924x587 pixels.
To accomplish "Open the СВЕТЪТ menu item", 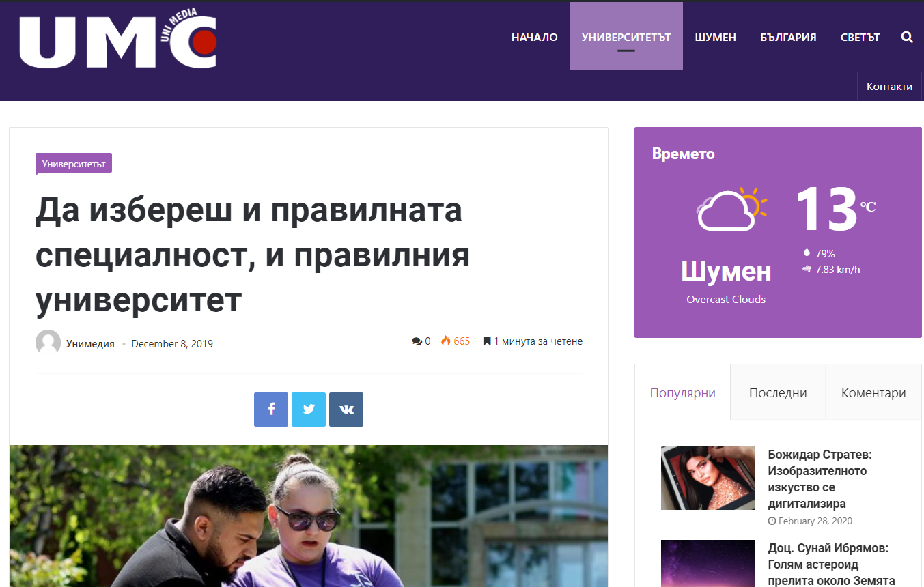I will pyautogui.click(x=860, y=38).
